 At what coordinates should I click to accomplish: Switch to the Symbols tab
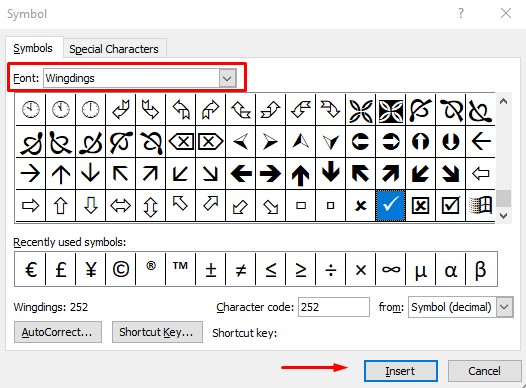(33, 48)
